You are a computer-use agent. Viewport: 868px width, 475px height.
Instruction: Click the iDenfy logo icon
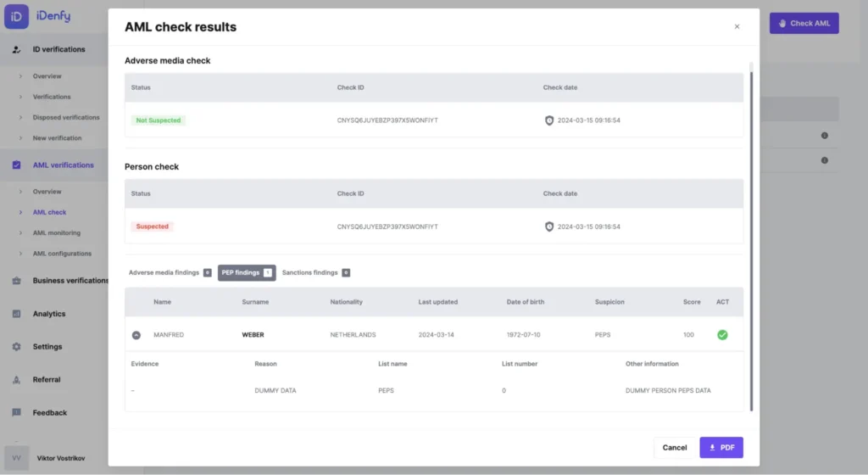(x=17, y=16)
